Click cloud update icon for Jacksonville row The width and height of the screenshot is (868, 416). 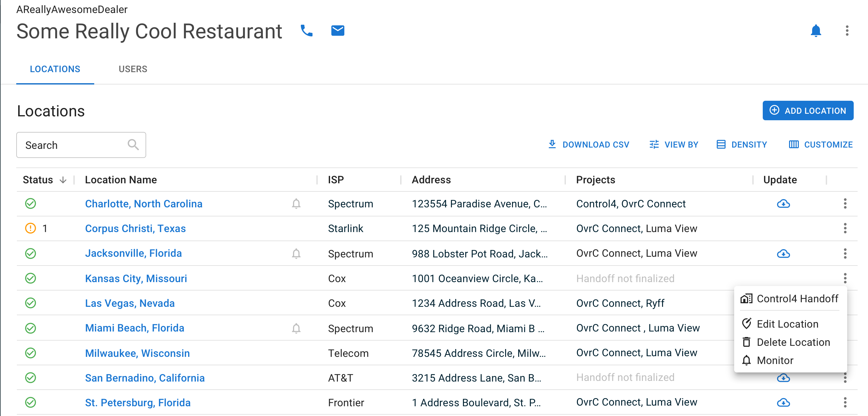coord(784,253)
